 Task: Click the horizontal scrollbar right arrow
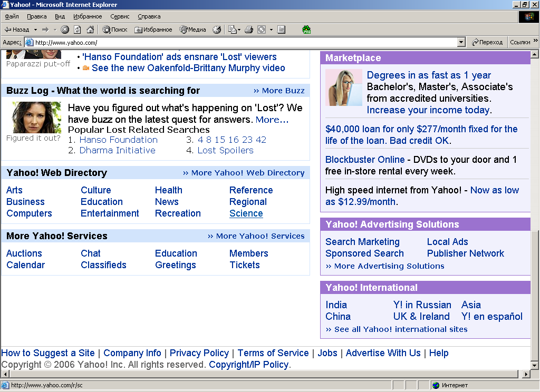click(526, 374)
